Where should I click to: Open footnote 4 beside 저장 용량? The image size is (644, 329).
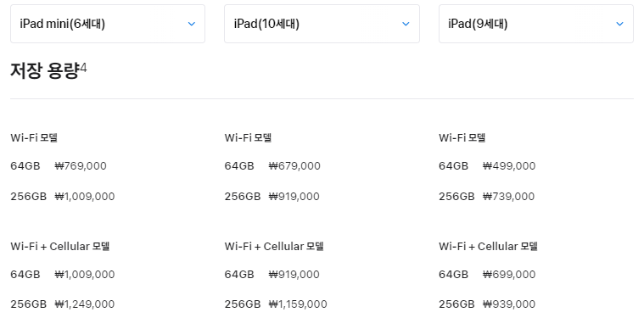coord(83,67)
